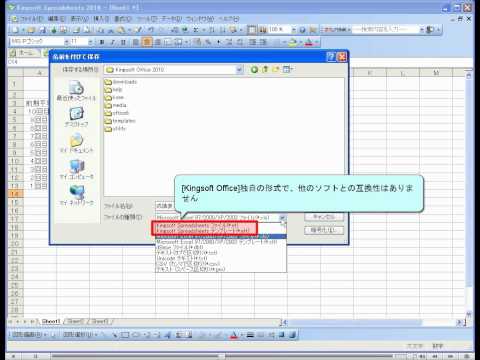The width and height of the screenshot is (480, 360).
Task: Click the cell name box showing C14
Action: (28, 62)
